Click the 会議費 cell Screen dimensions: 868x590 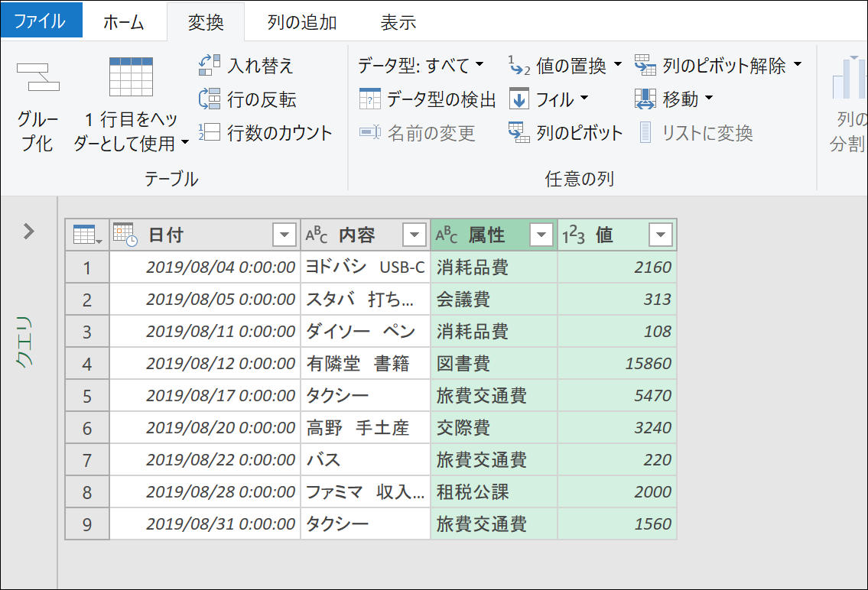tap(494, 299)
